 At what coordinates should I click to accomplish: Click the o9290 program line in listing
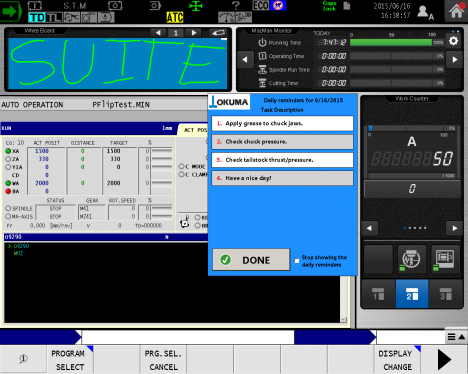pyautogui.click(x=21, y=246)
